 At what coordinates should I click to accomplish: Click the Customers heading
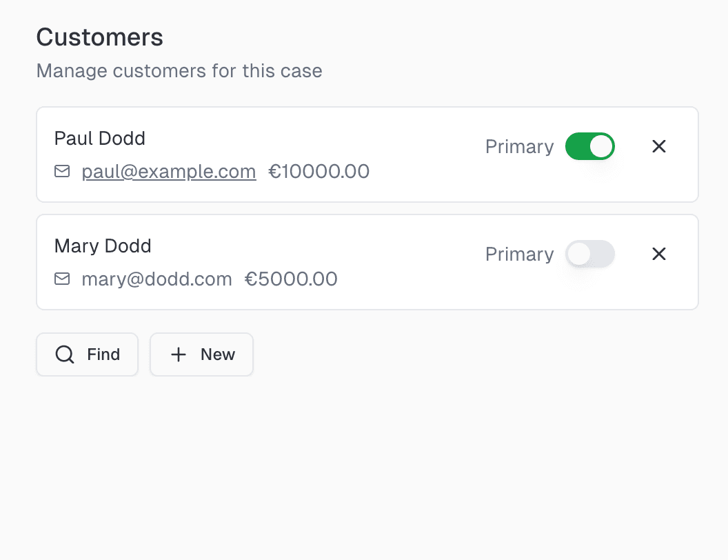pos(100,37)
